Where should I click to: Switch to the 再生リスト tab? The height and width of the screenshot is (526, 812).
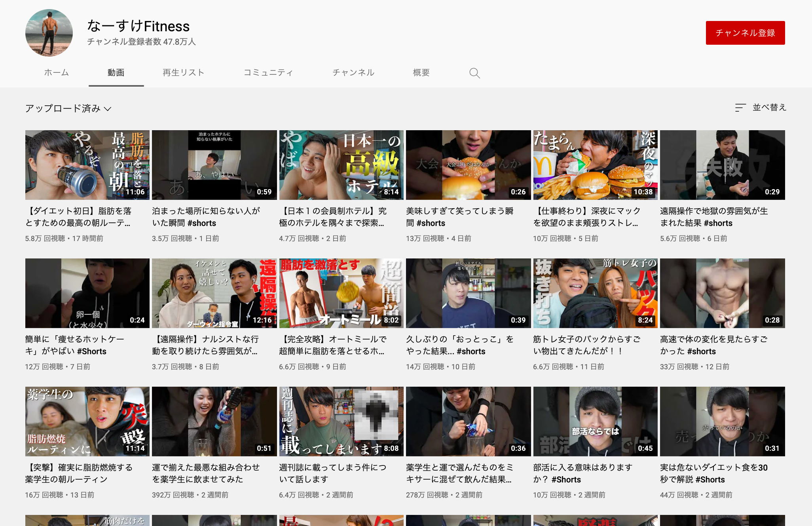click(x=183, y=73)
